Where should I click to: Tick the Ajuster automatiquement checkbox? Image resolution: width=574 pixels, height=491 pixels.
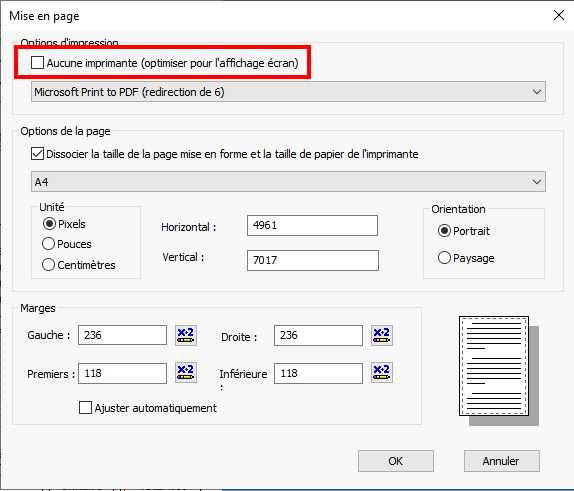(x=85, y=408)
